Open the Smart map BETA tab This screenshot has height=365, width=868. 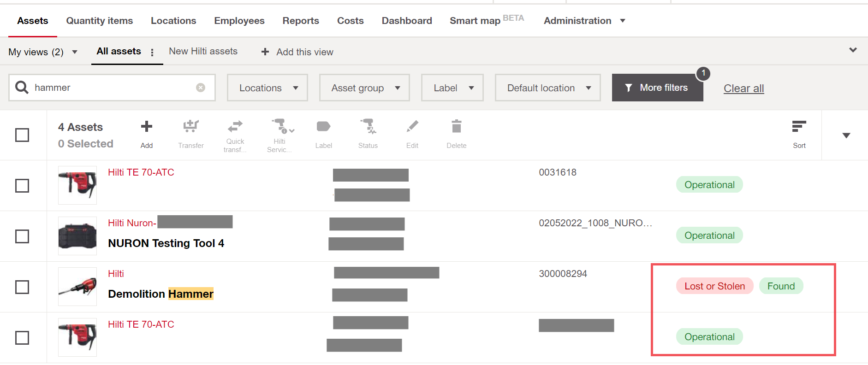(487, 20)
